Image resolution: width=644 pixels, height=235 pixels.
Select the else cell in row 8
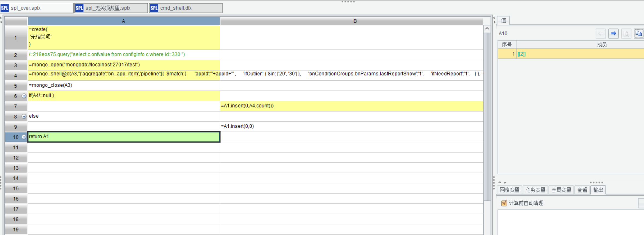click(x=124, y=116)
